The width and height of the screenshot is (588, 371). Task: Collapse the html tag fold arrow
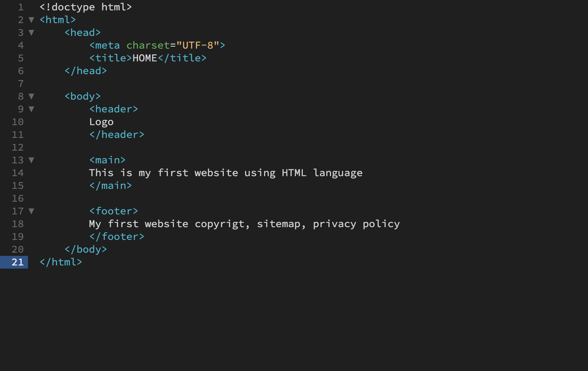click(32, 20)
